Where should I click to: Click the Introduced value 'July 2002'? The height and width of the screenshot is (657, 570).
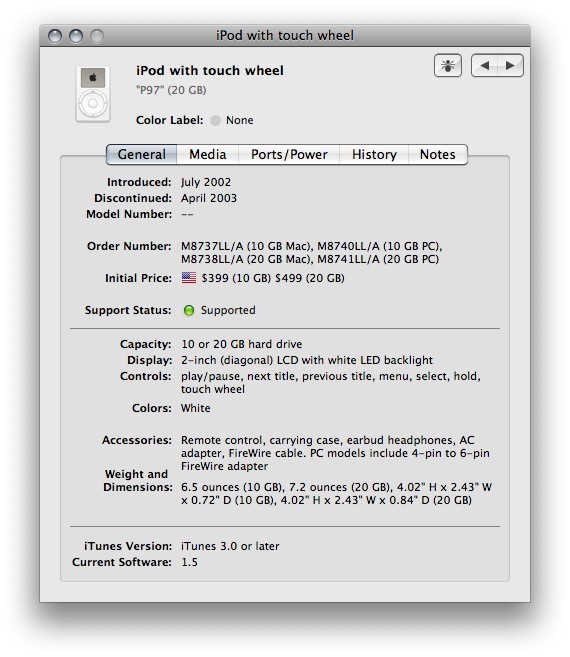[206, 182]
